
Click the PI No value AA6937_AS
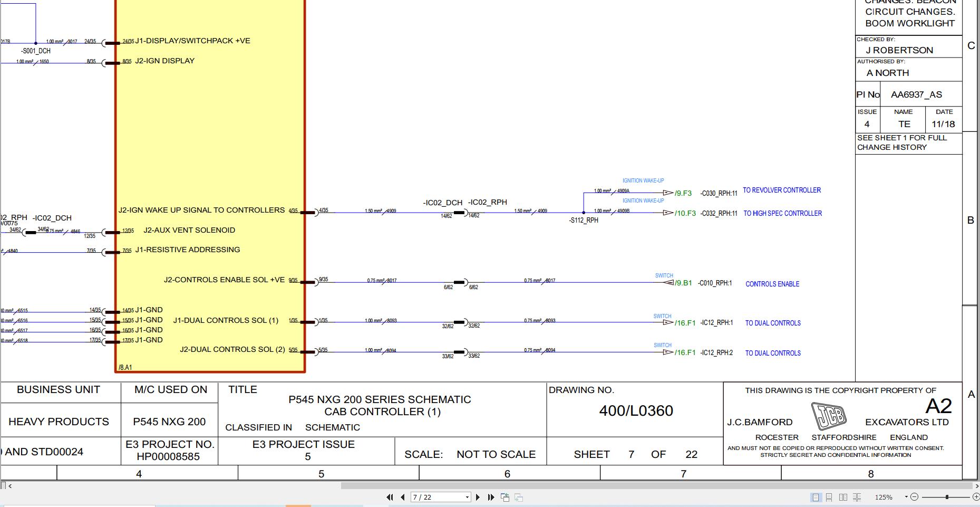916,95
